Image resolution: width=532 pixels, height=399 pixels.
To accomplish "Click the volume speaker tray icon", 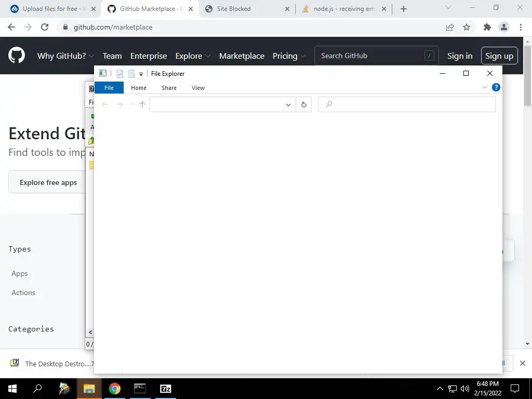I will pos(465,389).
